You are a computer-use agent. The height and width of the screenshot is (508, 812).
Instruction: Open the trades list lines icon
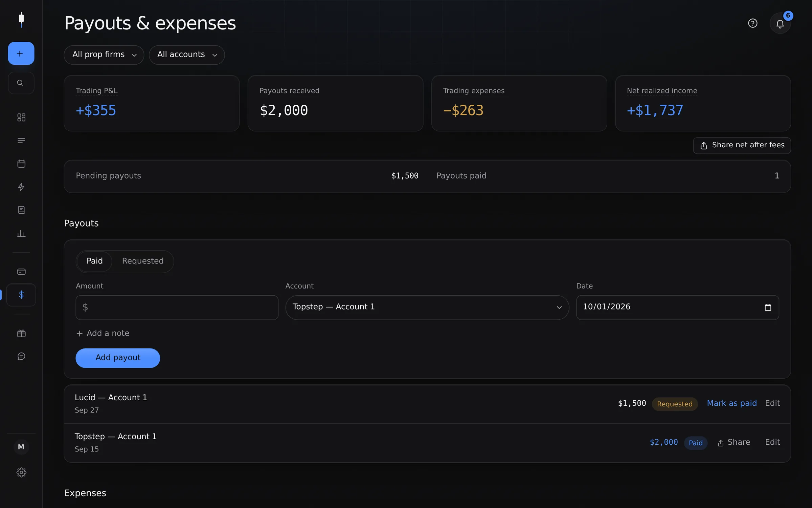coord(21,141)
